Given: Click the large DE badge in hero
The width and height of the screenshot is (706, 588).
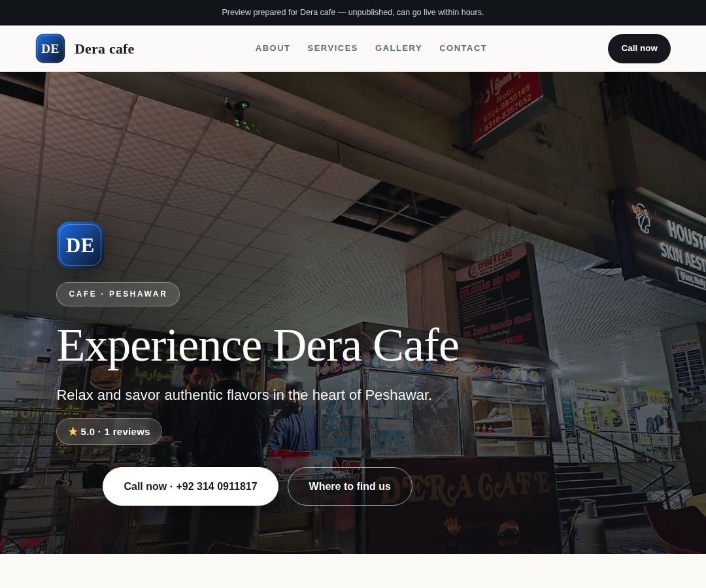Looking at the screenshot, I should (x=80, y=245).
